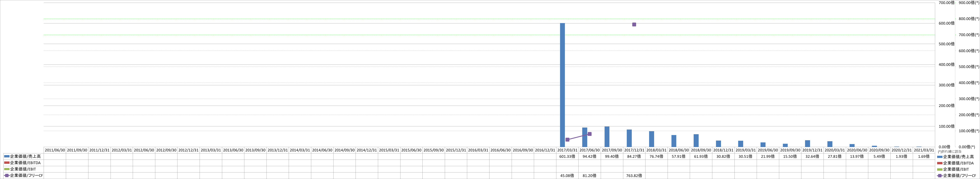Click the 2014/12/31 column header
Image resolution: width=980 pixels, height=179 pixels.
click(x=367, y=150)
